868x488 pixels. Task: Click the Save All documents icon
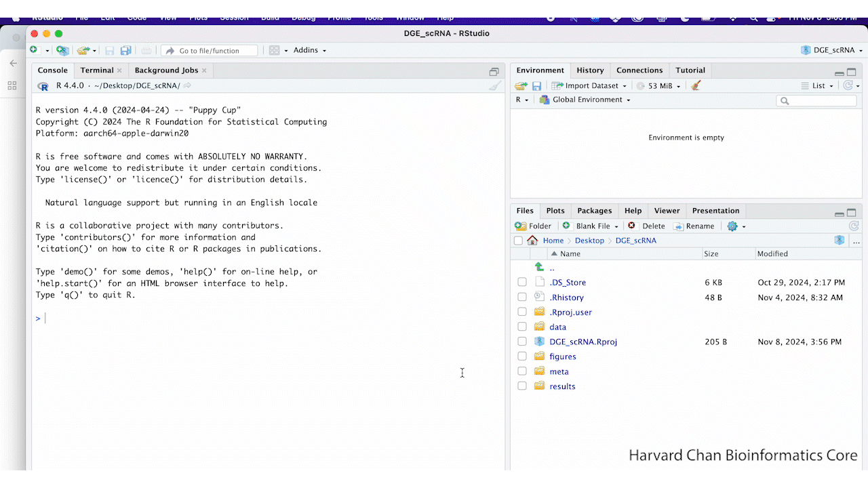[126, 50]
